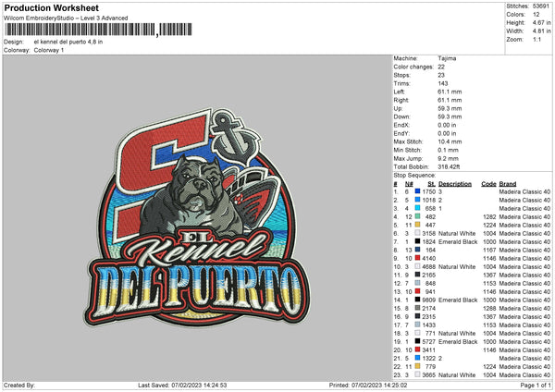Click the barcode under the header
The image size is (555, 392).
98,30
